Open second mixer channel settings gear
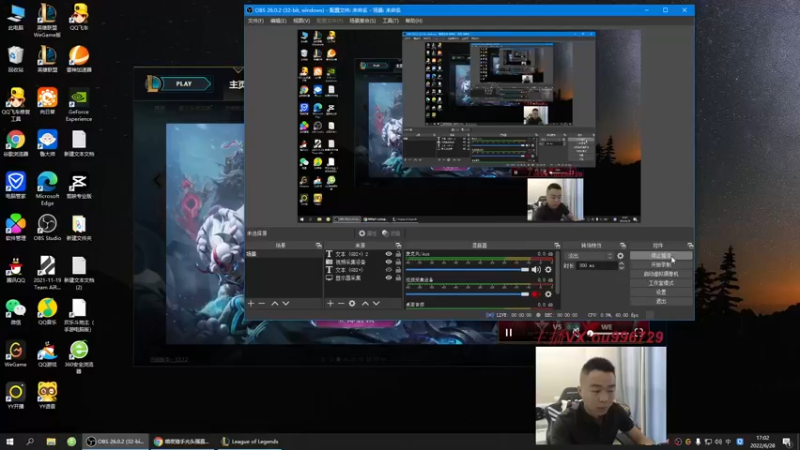Screen dimensions: 800x450 click(548, 294)
